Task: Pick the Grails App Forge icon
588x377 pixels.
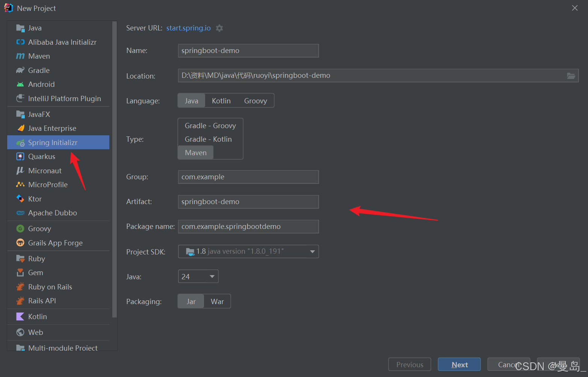Action: pyautogui.click(x=20, y=243)
